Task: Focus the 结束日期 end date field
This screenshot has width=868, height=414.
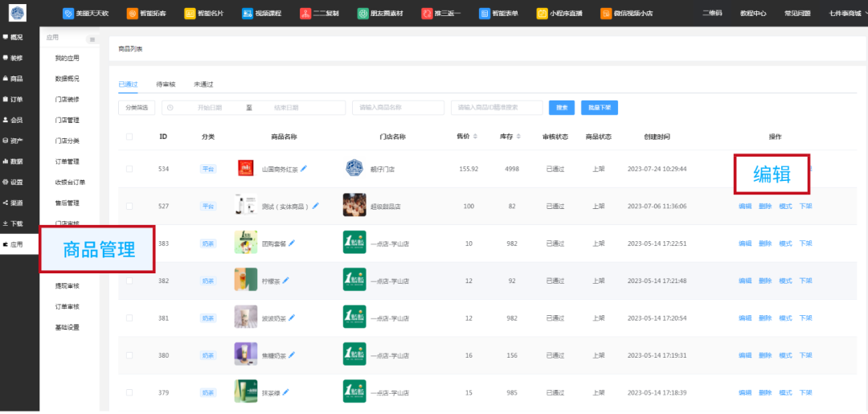Action: point(286,108)
